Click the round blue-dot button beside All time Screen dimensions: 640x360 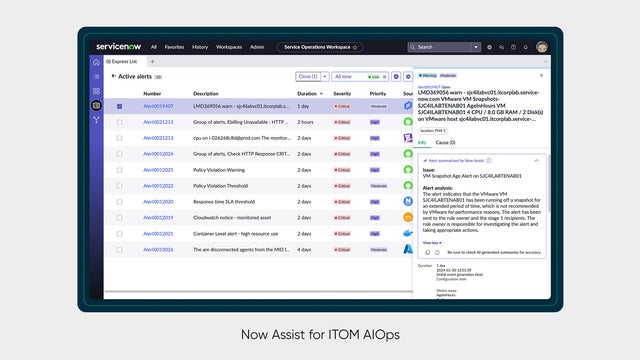pyautogui.click(x=396, y=77)
